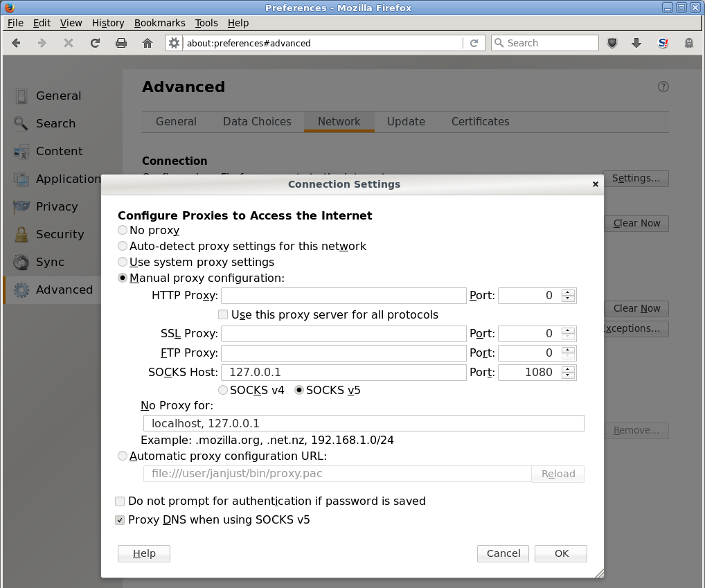Open the View menu

[71, 23]
